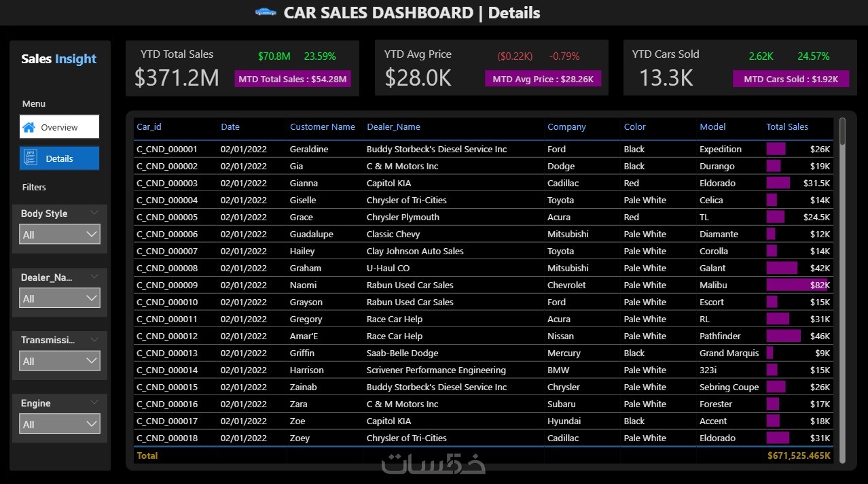Click company BMW cell
Screen dimensions: 868x484
[558, 370]
